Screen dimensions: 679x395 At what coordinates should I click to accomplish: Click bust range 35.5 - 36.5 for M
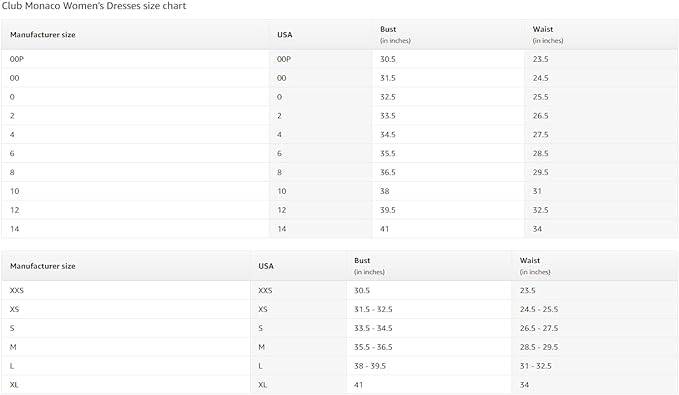click(373, 347)
